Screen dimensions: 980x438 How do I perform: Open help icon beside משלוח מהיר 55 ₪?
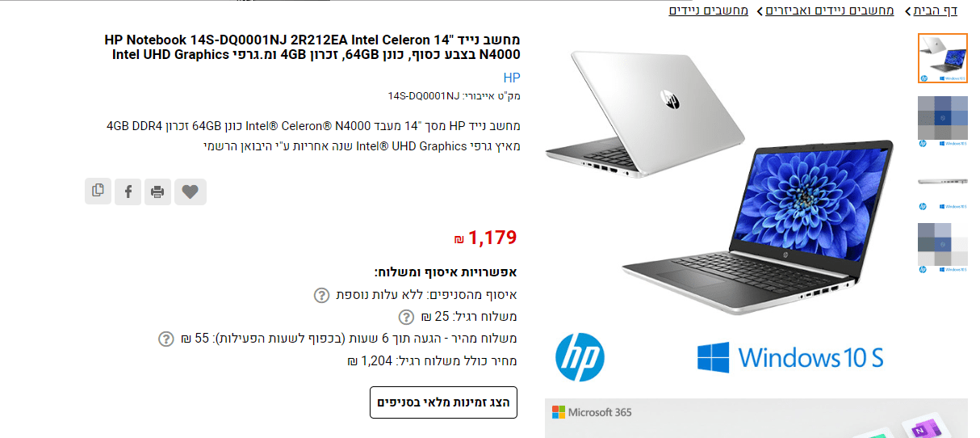tap(165, 339)
